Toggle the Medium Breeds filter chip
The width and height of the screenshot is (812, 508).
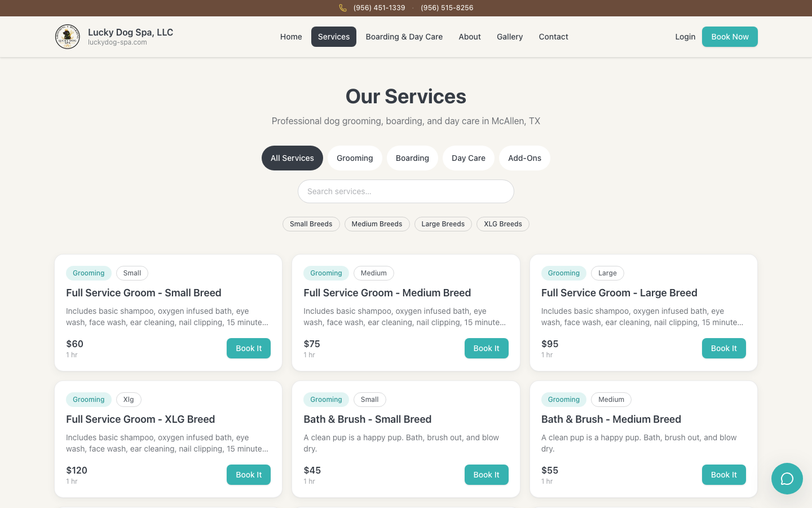coord(377,224)
